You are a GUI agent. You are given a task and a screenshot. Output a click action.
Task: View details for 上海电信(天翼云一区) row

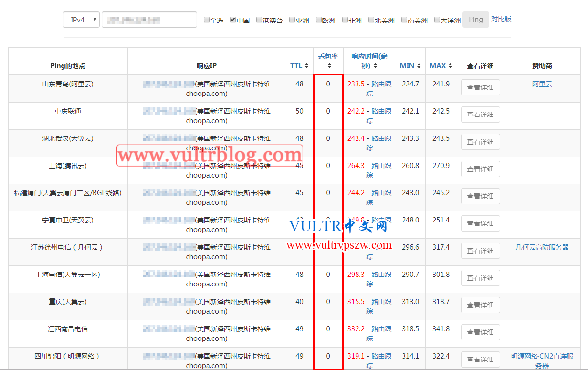click(x=480, y=278)
